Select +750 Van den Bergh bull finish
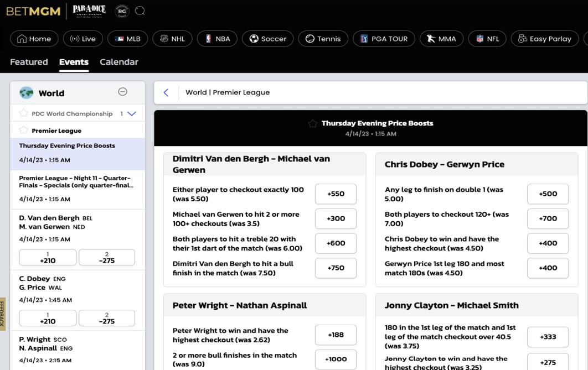This screenshot has height=370, width=588. 336,268
